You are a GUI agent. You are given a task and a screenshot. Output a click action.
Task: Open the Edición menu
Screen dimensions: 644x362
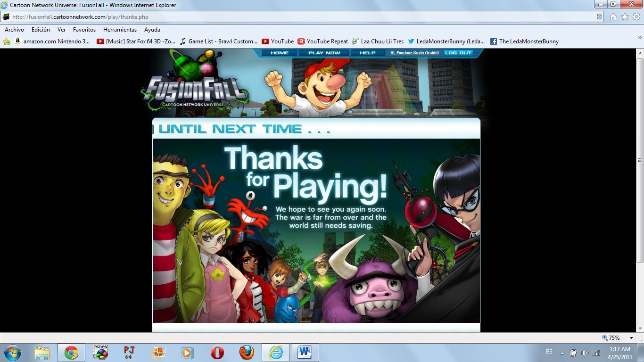coord(41,30)
